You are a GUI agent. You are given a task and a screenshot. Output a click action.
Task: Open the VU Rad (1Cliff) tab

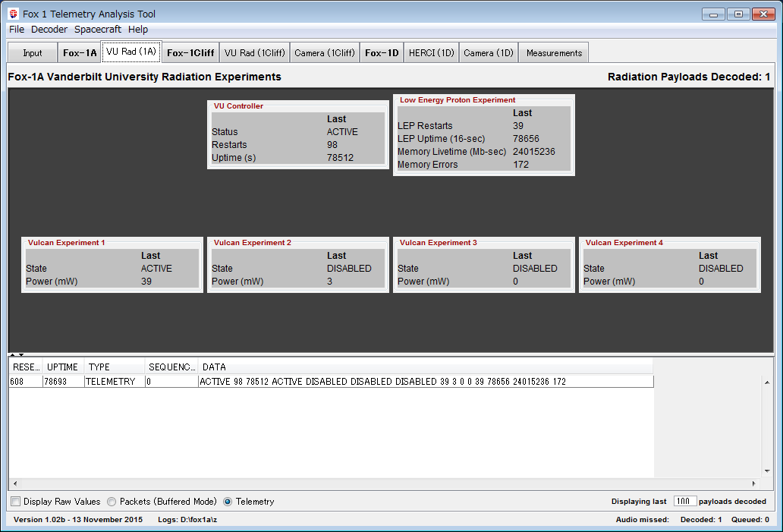[255, 53]
